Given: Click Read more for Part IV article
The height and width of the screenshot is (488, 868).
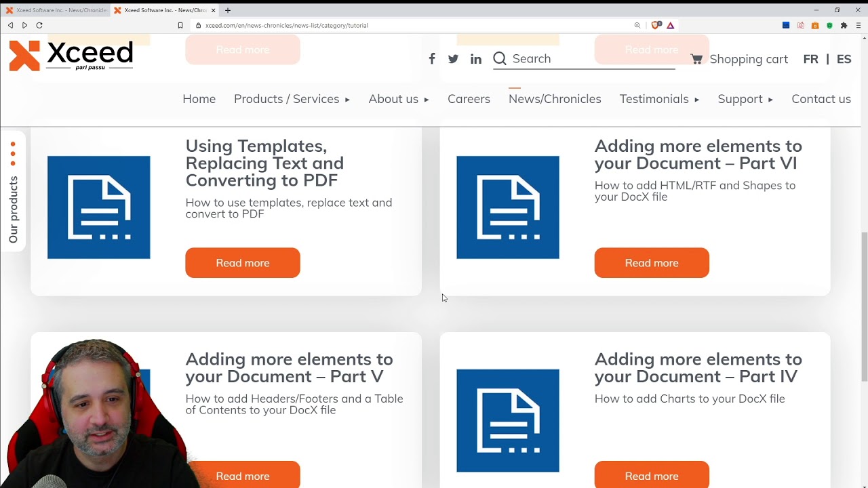Looking at the screenshot, I should (x=652, y=474).
